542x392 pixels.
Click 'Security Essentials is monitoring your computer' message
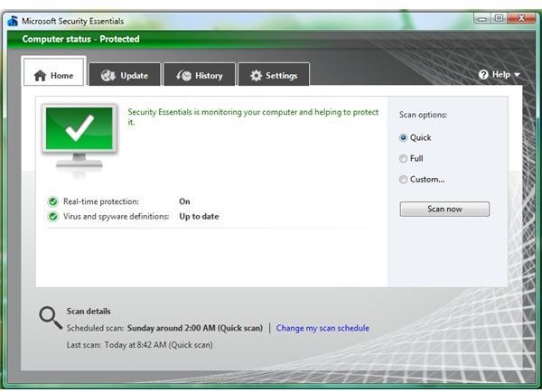[253, 117]
